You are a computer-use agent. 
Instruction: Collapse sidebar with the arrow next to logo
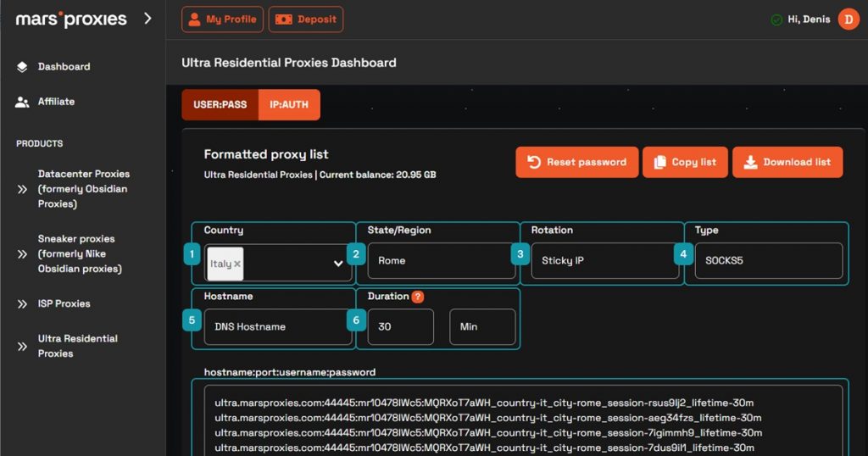(x=147, y=19)
